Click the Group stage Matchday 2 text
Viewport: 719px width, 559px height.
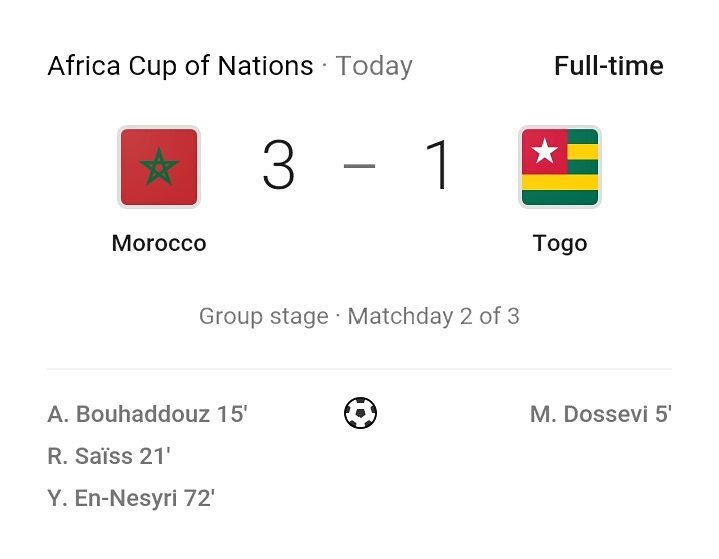click(x=359, y=316)
